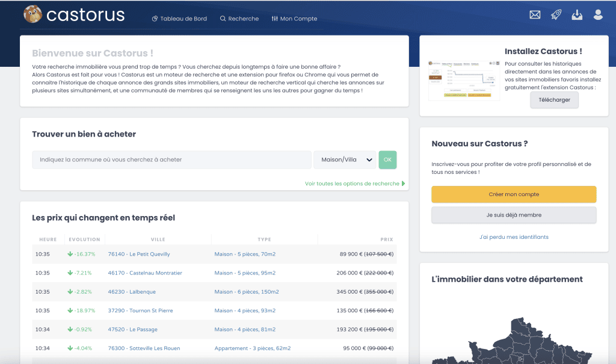This screenshot has width=616, height=364.
Task: Open the download tray icon
Action: (x=577, y=14)
